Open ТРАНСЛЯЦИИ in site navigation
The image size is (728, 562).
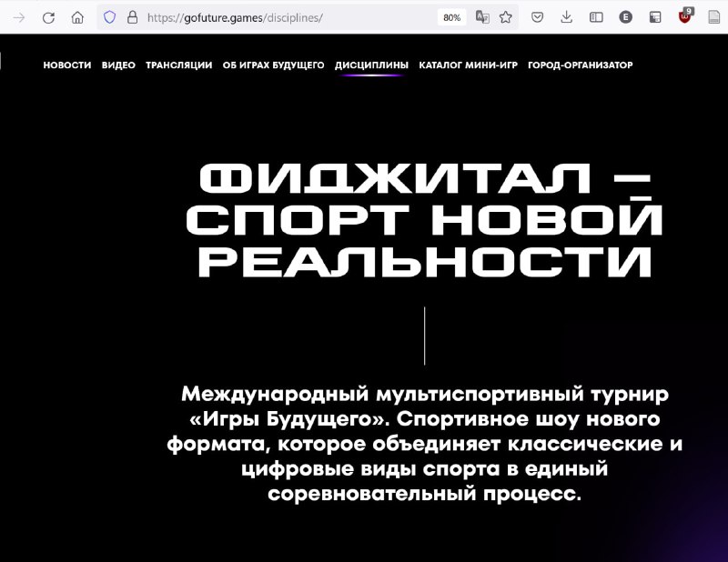click(x=178, y=65)
